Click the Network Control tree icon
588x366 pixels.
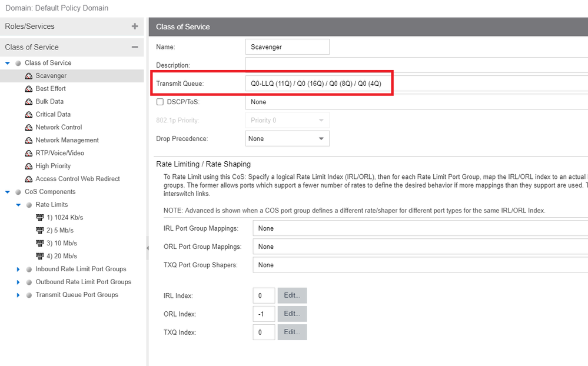coord(29,128)
